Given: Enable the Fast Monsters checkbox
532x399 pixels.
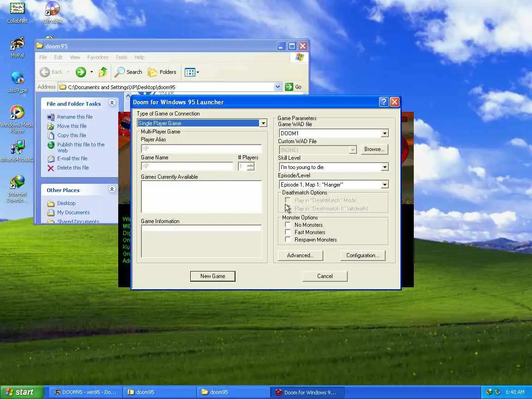Looking at the screenshot, I should pos(288,232).
